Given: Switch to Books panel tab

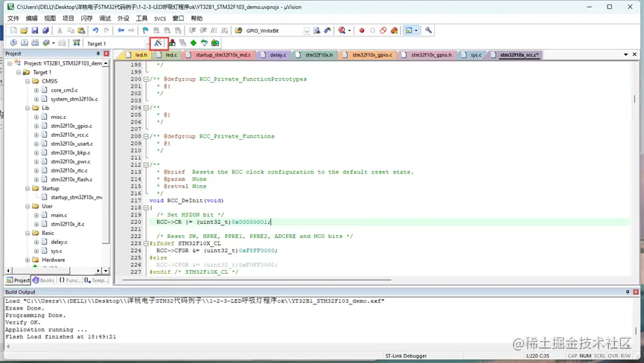Looking at the screenshot, I should coord(43,280).
